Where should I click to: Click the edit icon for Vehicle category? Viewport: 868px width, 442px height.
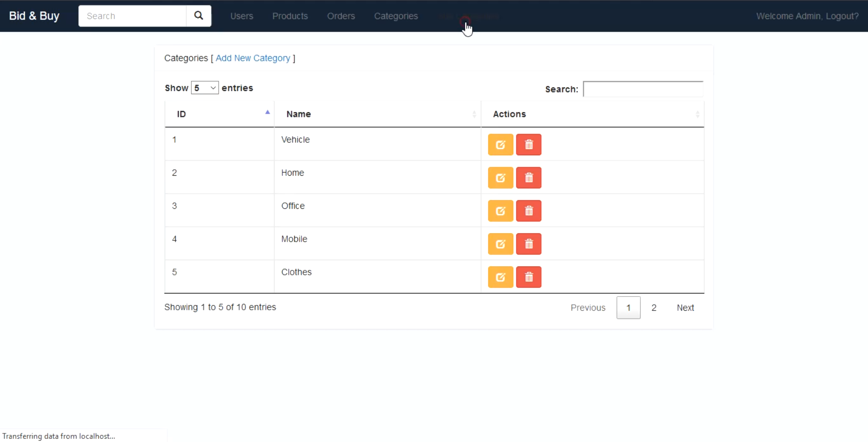pyautogui.click(x=500, y=145)
